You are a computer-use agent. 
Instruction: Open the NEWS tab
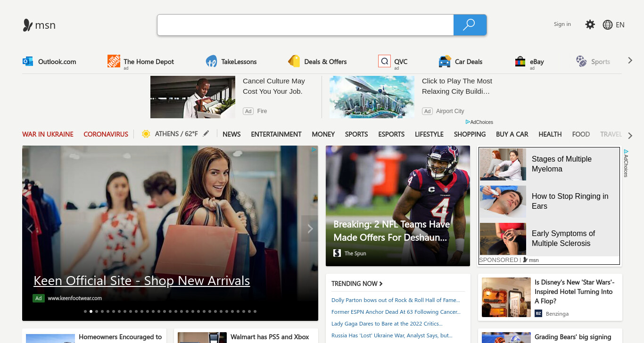coord(231,134)
